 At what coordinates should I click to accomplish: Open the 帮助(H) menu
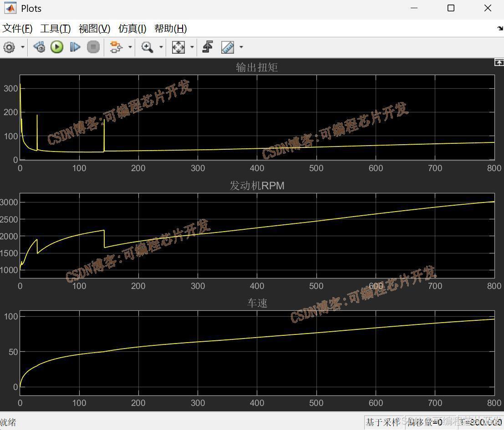[170, 29]
